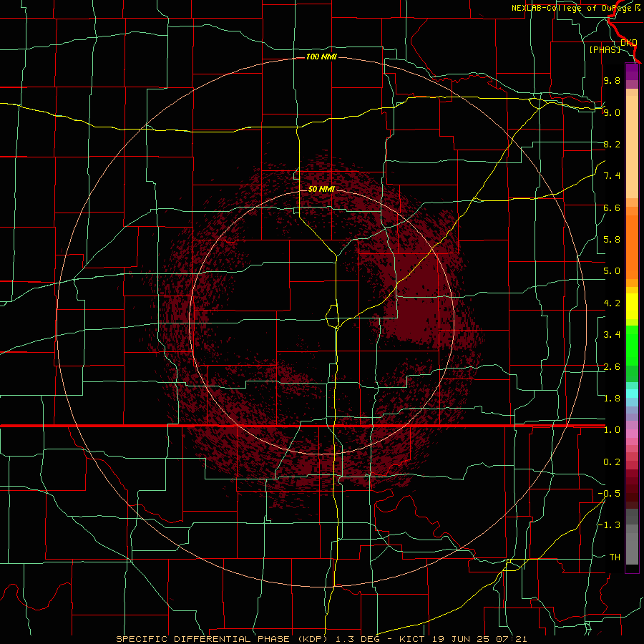
Task: Click the DKD product code label
Action: tap(628, 42)
